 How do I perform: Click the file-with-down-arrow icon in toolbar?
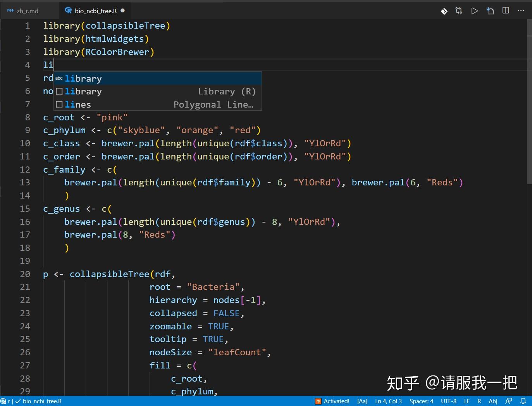pos(490,11)
